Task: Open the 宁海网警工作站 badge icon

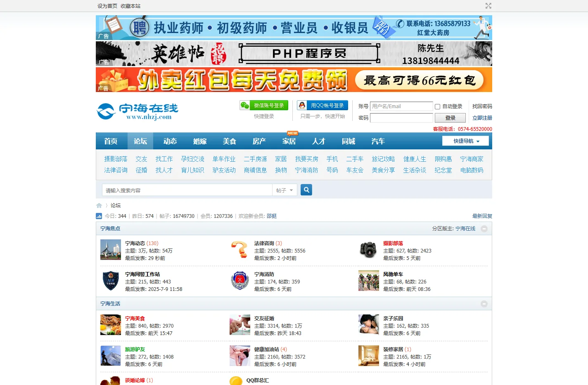Action: tap(111, 281)
